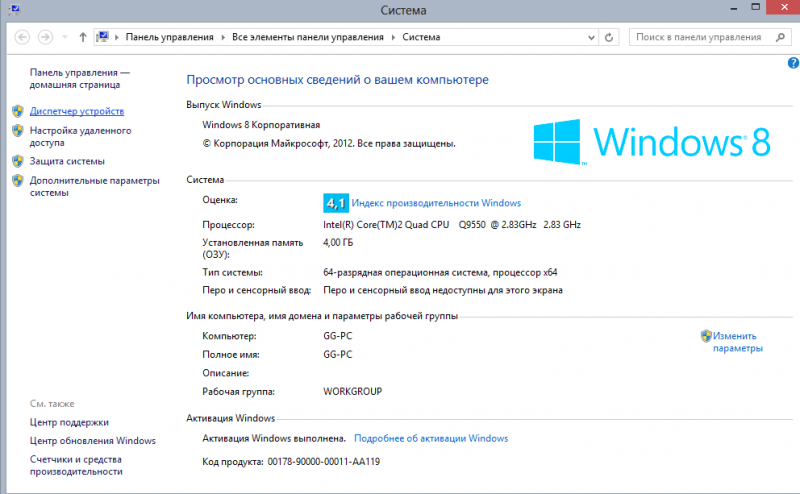This screenshot has height=494, width=800.
Task: Click the product code 00178-90000-00011-AA119
Action: [323, 461]
